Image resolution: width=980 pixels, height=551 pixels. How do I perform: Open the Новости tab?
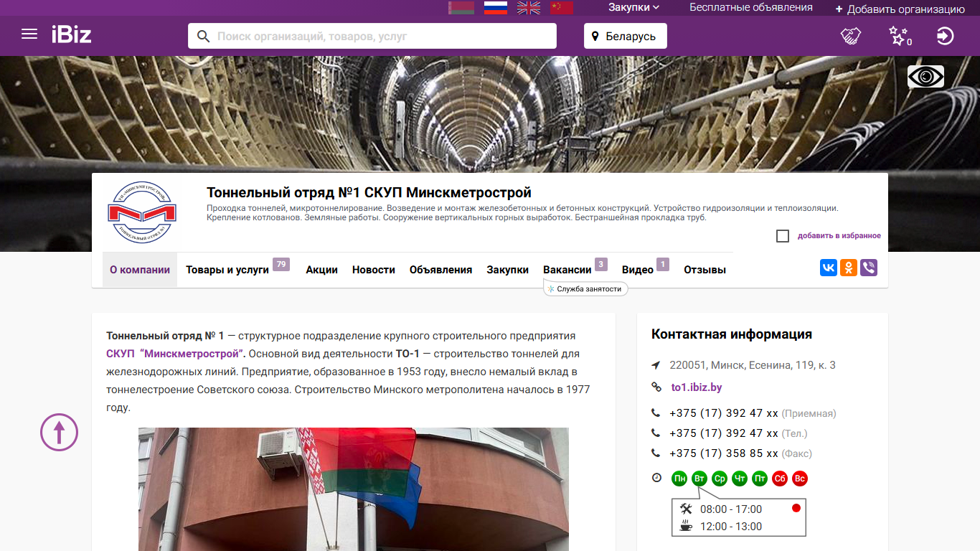pyautogui.click(x=374, y=270)
